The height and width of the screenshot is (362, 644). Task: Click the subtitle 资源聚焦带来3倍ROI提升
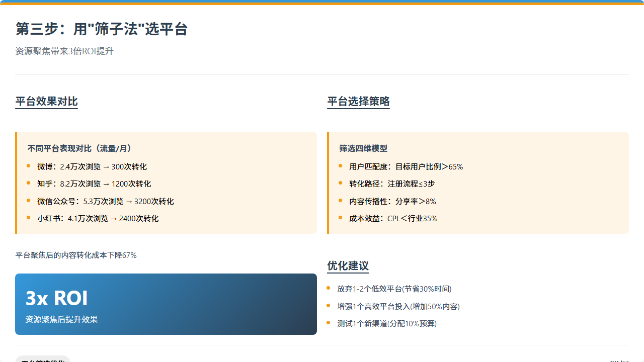[64, 51]
